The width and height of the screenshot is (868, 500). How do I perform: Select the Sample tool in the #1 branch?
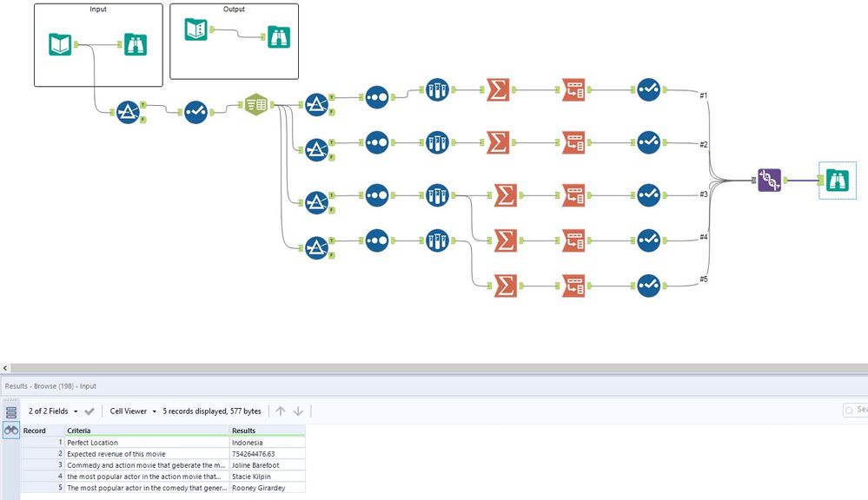coord(437,89)
